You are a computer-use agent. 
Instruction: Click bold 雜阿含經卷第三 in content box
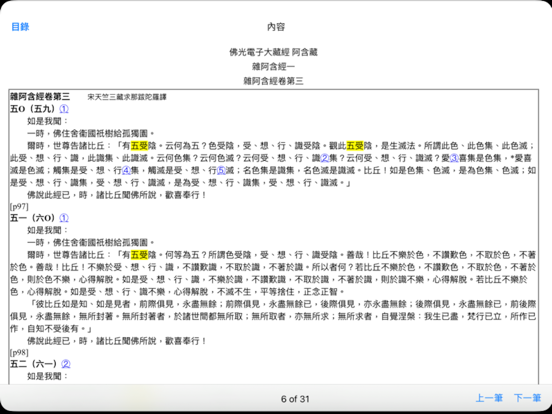click(40, 96)
